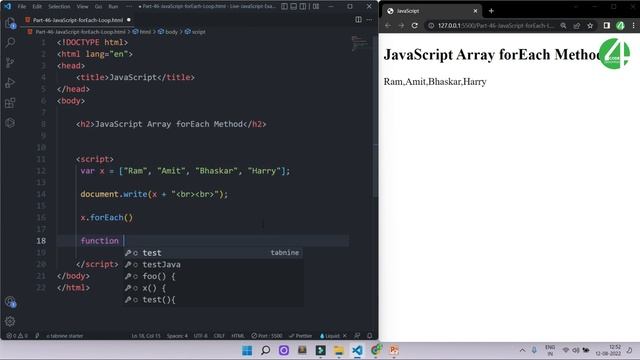Select the Part-46-JavaScript-forEach-Loop.html editor tab
Viewport: 640px width, 360px height.
tap(78, 20)
